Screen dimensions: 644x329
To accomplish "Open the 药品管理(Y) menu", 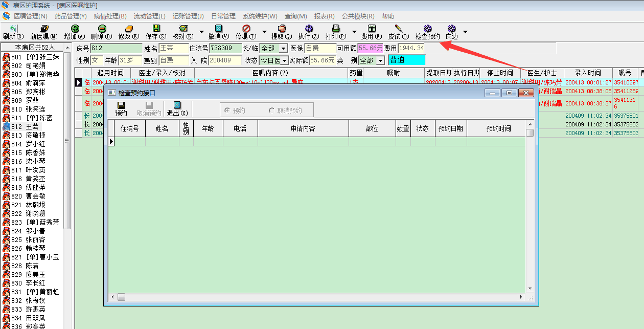I will (x=71, y=16).
